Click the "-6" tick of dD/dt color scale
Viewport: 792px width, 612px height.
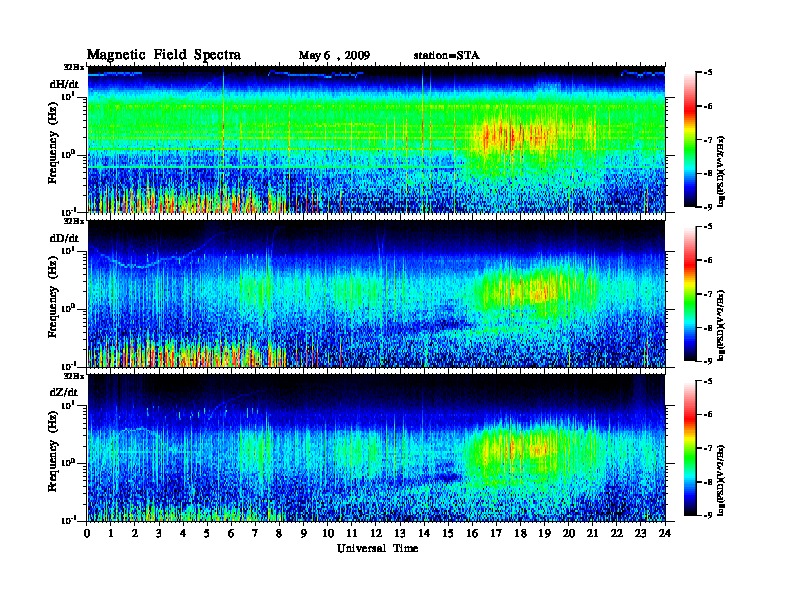pyautogui.click(x=707, y=261)
